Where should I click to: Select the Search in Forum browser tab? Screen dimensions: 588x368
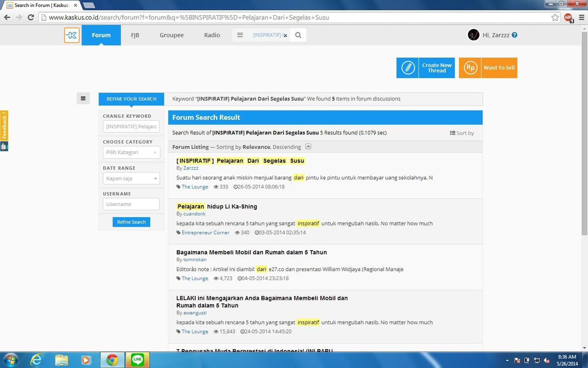coord(41,5)
